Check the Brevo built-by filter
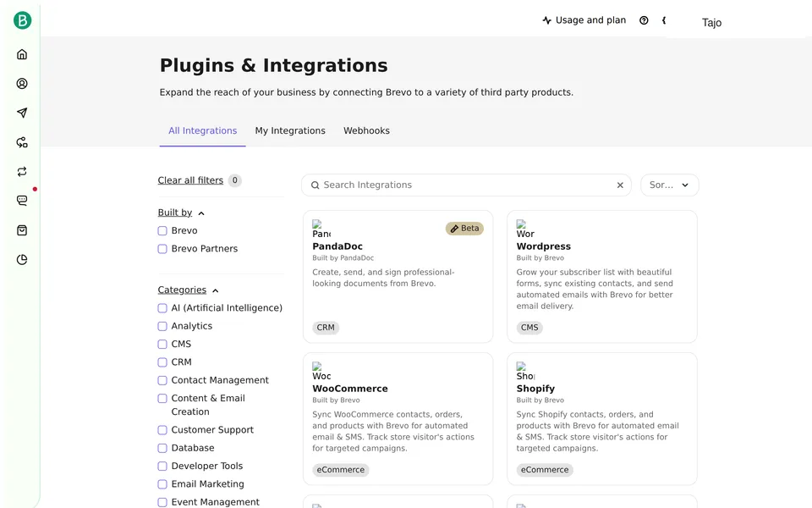 click(x=162, y=230)
